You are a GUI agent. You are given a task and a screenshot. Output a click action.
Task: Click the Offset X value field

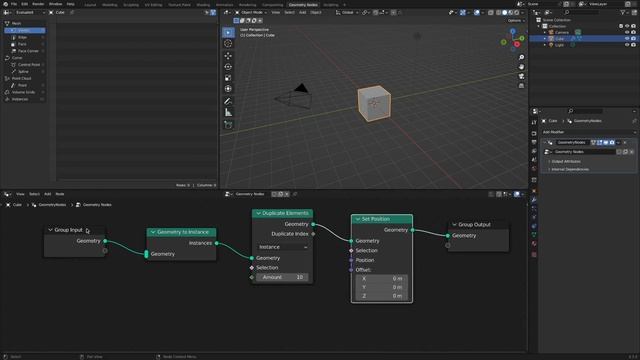coord(382,278)
